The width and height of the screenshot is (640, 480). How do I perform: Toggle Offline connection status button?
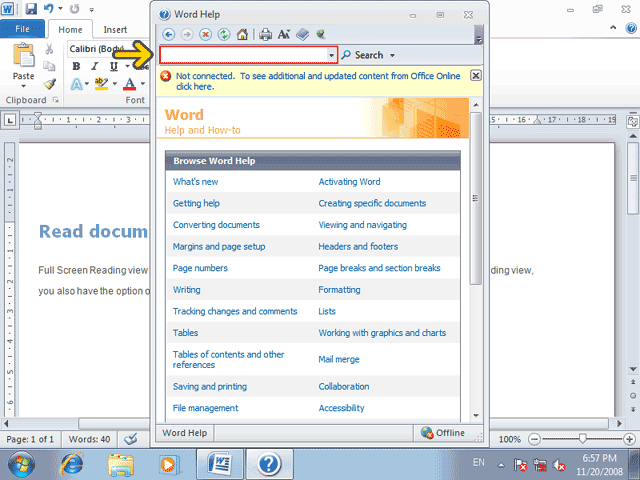443,433
